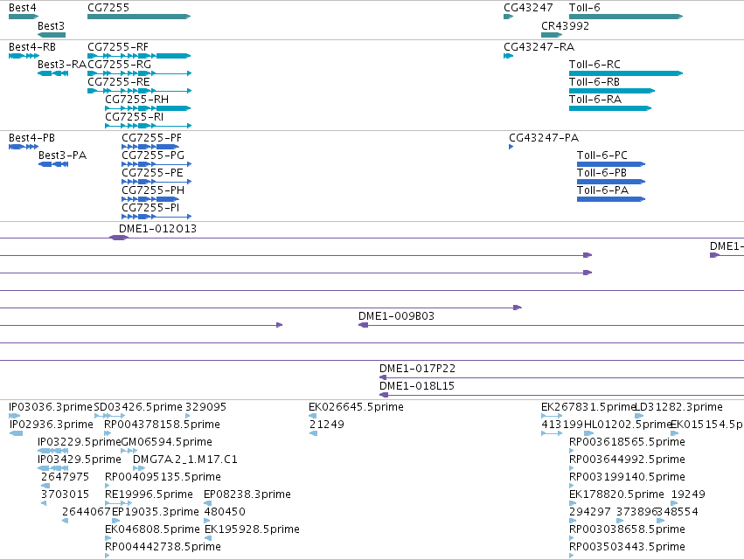Click the Best3 gene glyph
Screen dimensions: 744x560
point(52,35)
